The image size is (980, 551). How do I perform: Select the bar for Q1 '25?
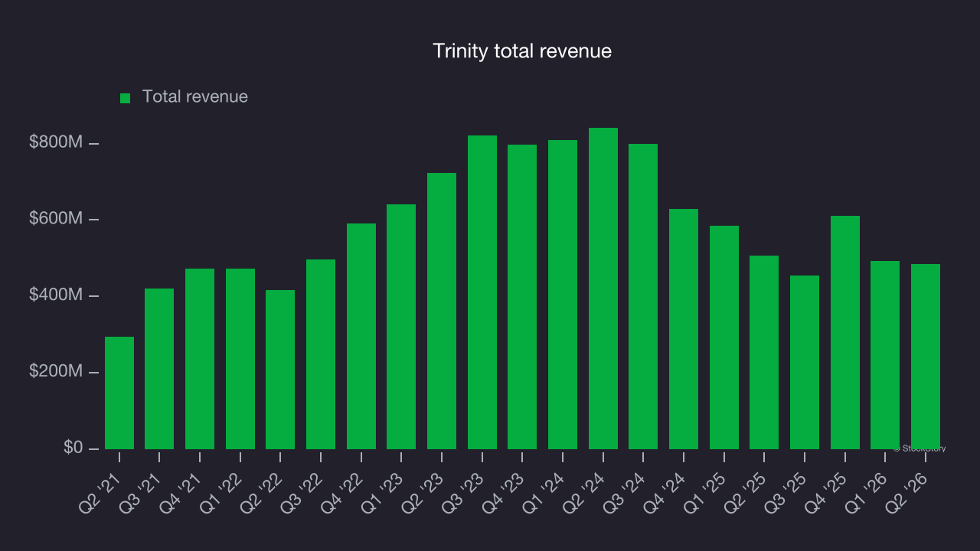(x=724, y=337)
